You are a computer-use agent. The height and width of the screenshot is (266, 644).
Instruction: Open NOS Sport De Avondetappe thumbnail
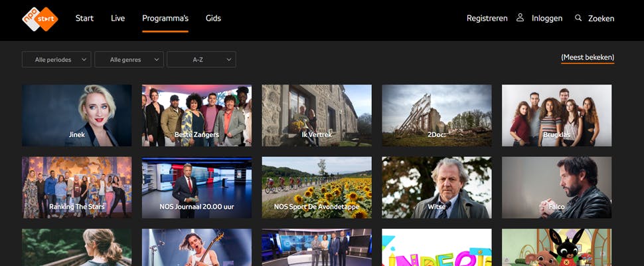317,188
